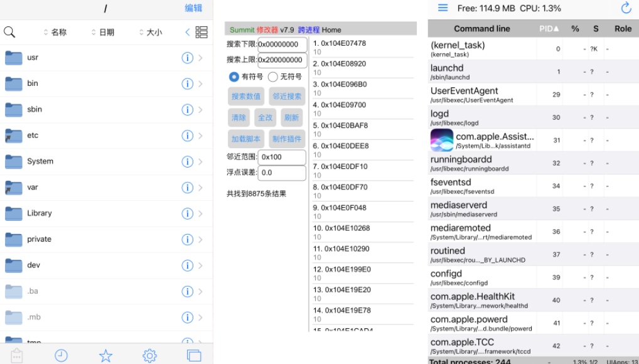Edit the 浮点误差 0.0 field
This screenshot has width=639, height=364.
coord(282,173)
